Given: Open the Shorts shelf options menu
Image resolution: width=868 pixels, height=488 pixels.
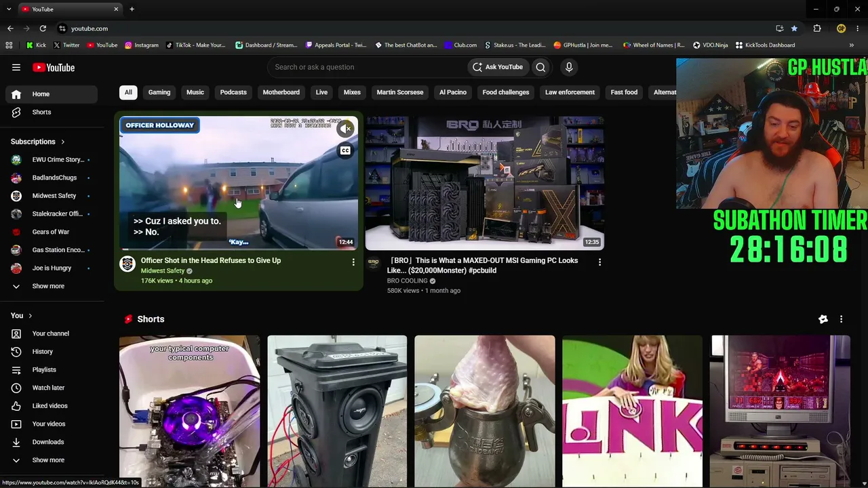Looking at the screenshot, I should (x=841, y=319).
